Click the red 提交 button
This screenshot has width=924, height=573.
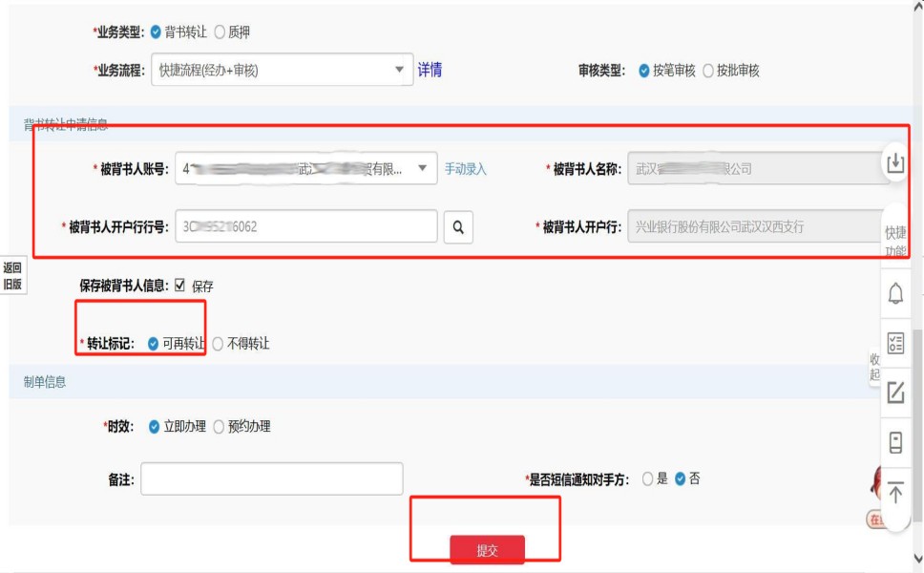[487, 549]
